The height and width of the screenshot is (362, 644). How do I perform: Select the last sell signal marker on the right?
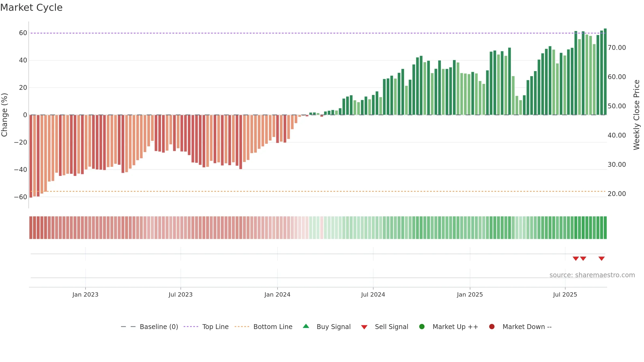(x=602, y=258)
